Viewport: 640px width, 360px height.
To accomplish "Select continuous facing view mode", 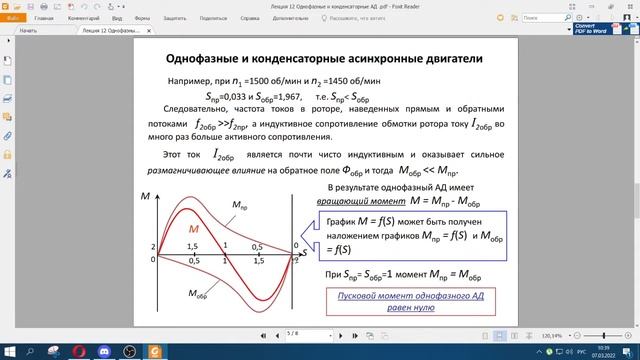I will [x=529, y=336].
